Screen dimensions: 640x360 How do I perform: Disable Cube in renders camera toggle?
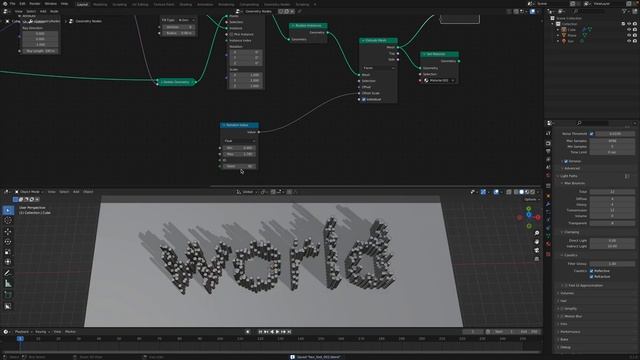click(x=635, y=29)
